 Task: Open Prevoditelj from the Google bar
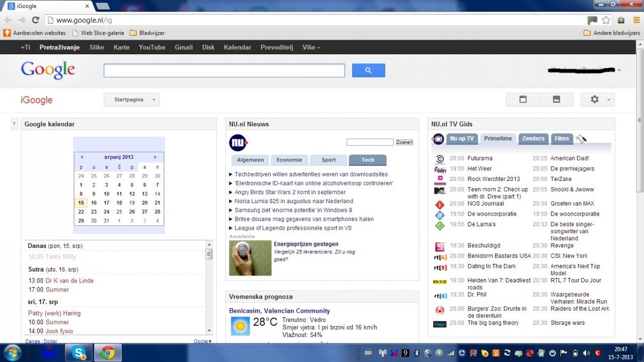click(x=277, y=47)
